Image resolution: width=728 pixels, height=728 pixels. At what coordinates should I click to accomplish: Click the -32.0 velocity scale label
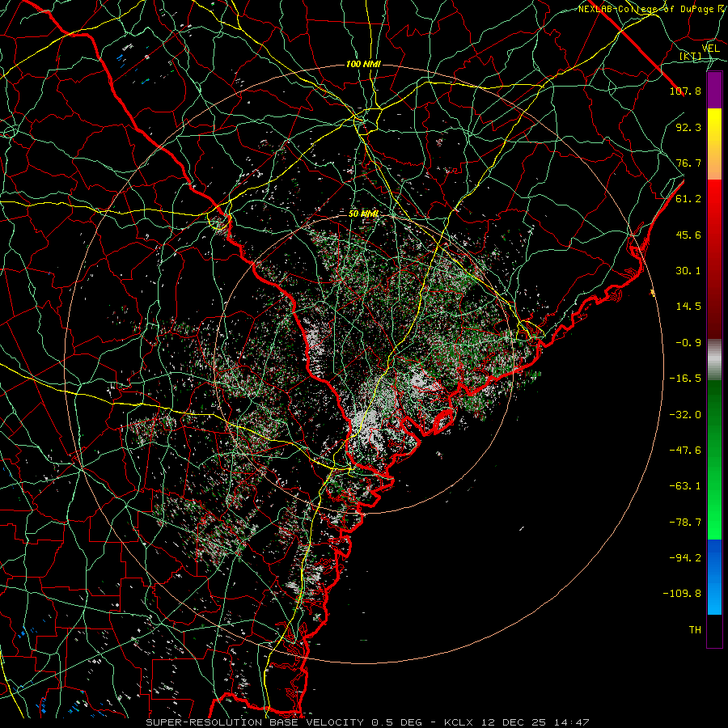click(685, 415)
